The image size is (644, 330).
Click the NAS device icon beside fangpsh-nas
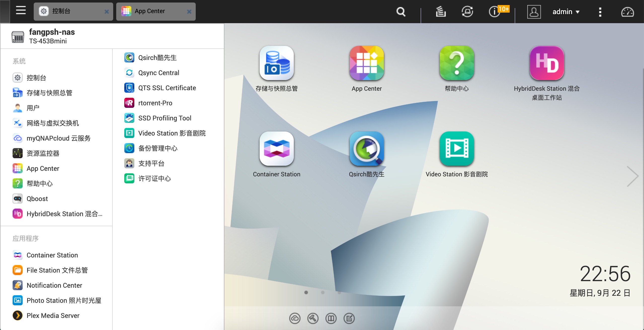pos(18,37)
